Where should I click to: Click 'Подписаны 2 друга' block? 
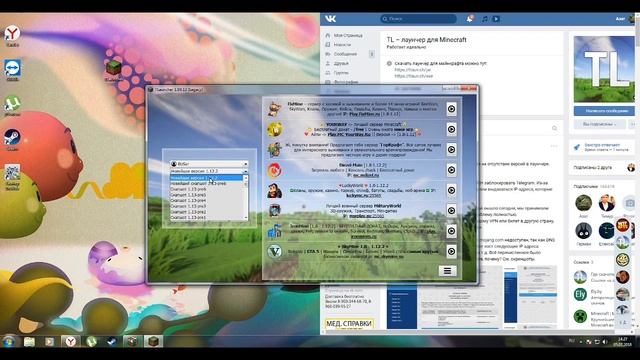pyautogui.click(x=602, y=168)
